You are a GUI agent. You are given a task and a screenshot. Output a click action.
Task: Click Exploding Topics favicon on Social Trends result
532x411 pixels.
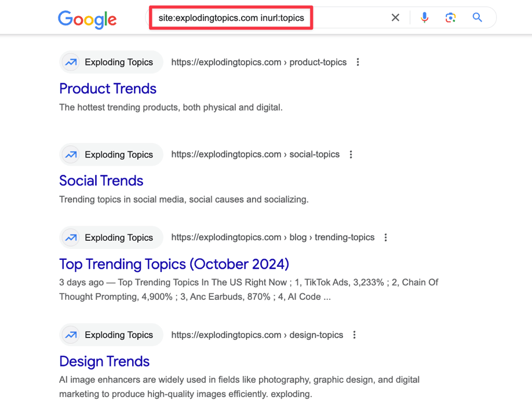[71, 155]
